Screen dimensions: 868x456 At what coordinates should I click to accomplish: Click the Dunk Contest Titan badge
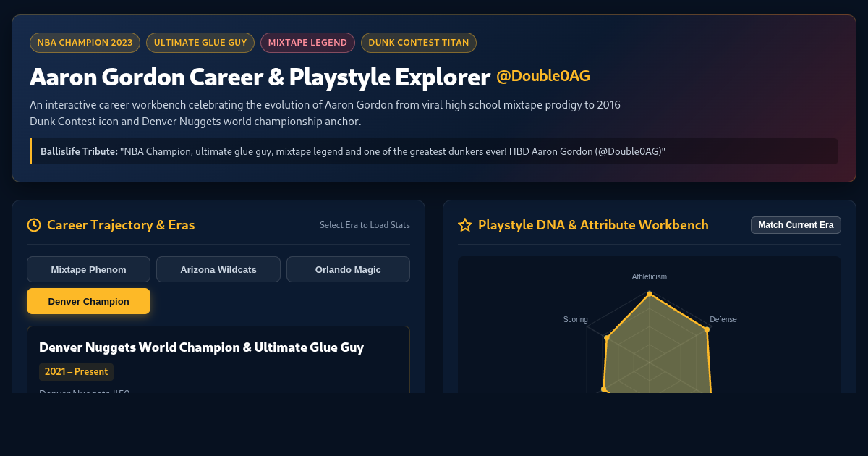coord(419,43)
